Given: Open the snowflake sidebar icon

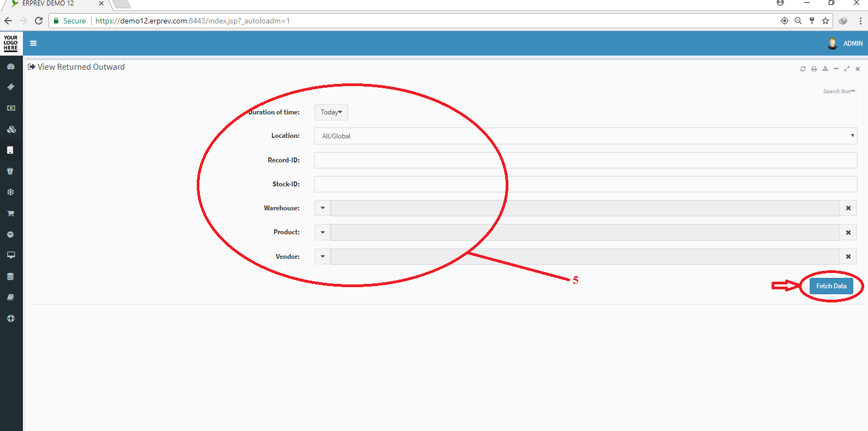Looking at the screenshot, I should [10, 192].
